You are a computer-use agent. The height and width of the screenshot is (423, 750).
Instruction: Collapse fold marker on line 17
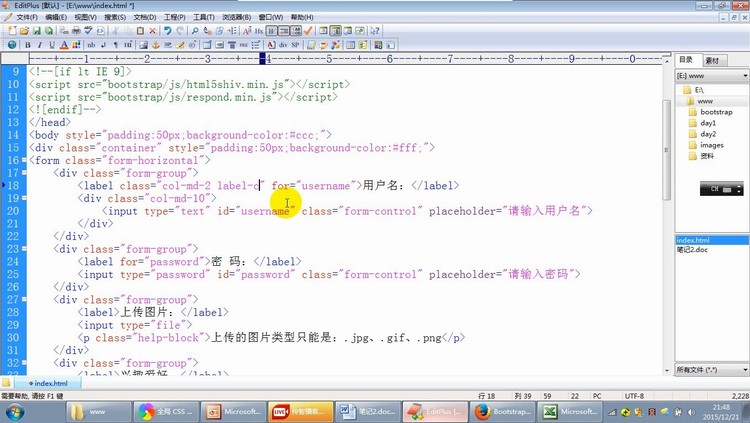24,173
